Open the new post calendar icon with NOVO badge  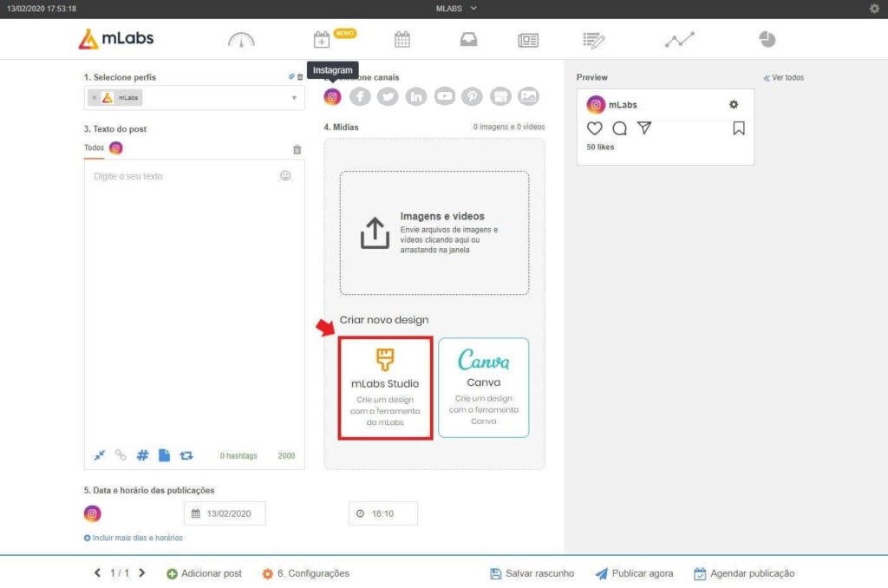tap(322, 40)
